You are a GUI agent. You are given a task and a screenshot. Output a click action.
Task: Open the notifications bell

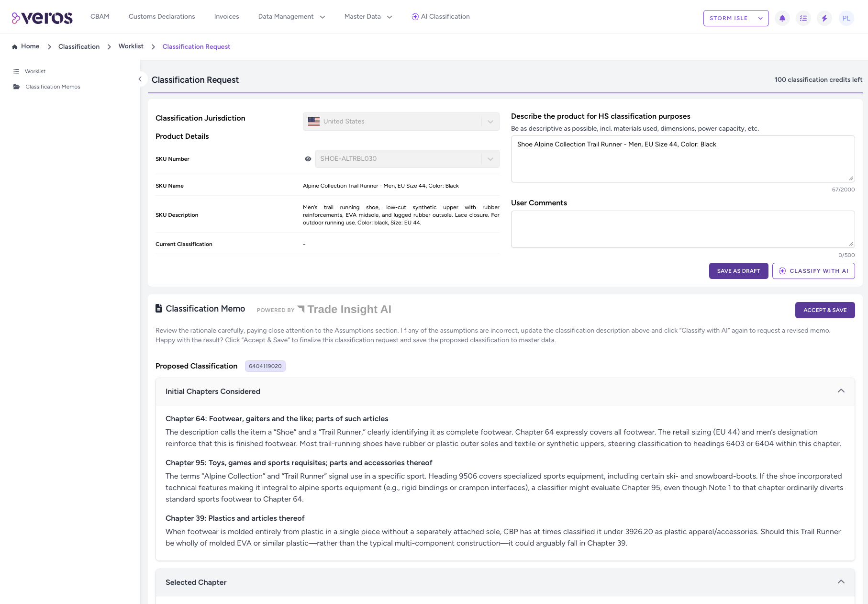(782, 18)
